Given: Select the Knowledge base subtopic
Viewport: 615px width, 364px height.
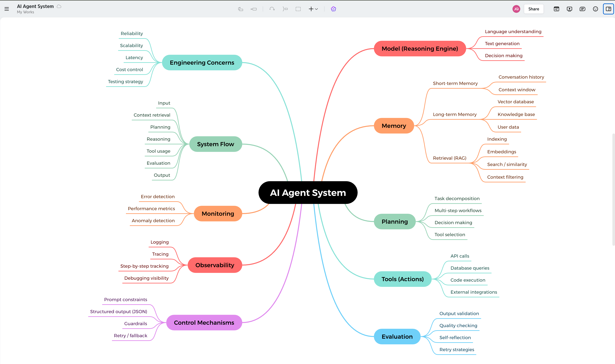Looking at the screenshot, I should pyautogui.click(x=516, y=114).
